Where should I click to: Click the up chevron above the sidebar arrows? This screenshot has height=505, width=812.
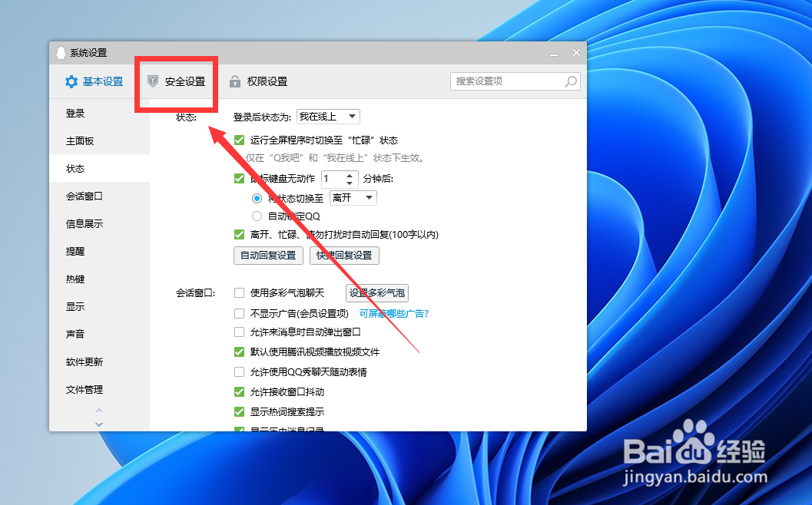pos(98,411)
